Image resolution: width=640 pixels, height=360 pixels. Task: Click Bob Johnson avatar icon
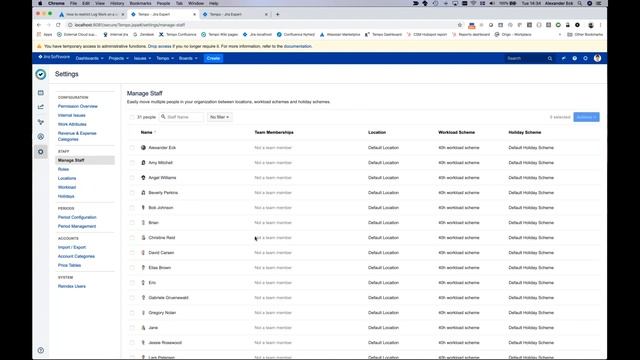[x=143, y=207]
